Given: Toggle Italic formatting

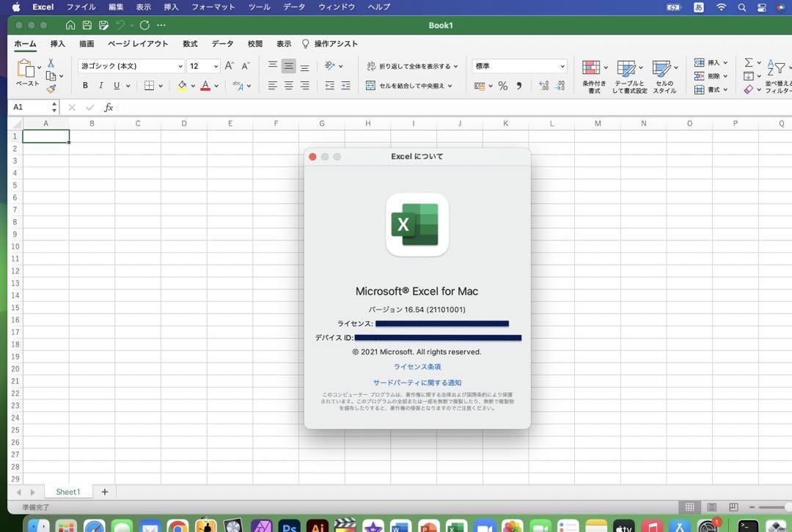Looking at the screenshot, I should (x=101, y=85).
